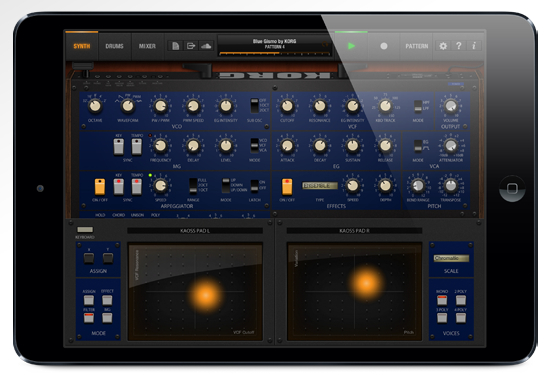Select the MONO voices button

[x=442, y=300]
